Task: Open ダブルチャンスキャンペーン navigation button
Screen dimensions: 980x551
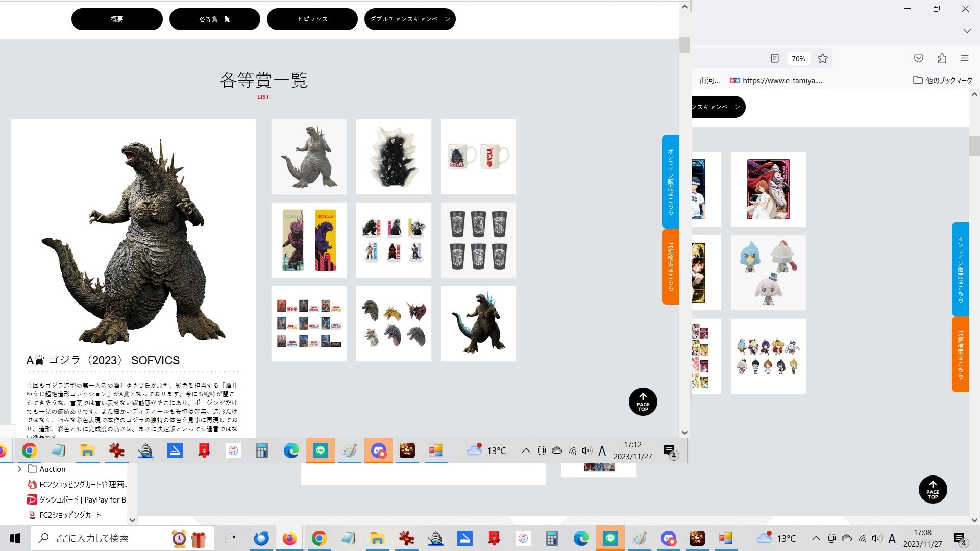Action: (x=410, y=19)
